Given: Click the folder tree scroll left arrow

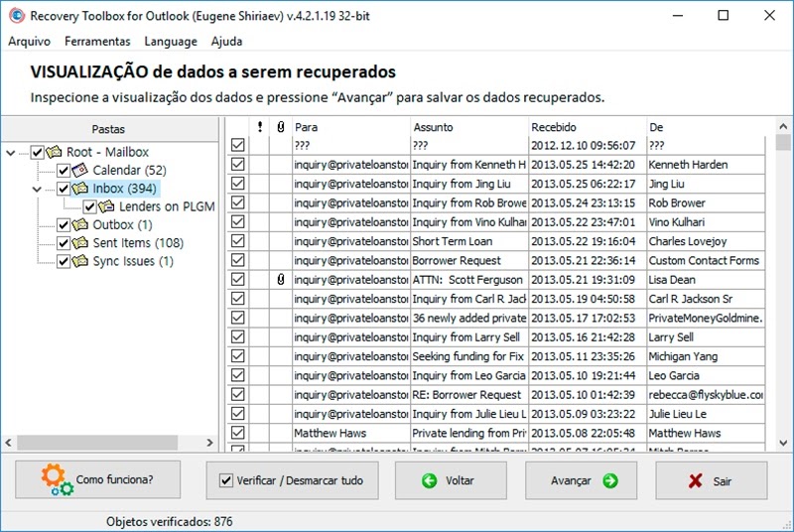Looking at the screenshot, I should tap(9, 443).
